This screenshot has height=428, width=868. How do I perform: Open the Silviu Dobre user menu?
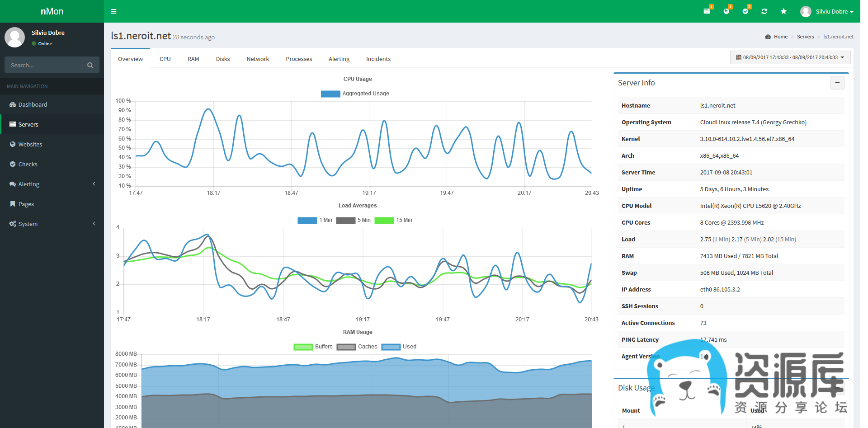click(827, 11)
